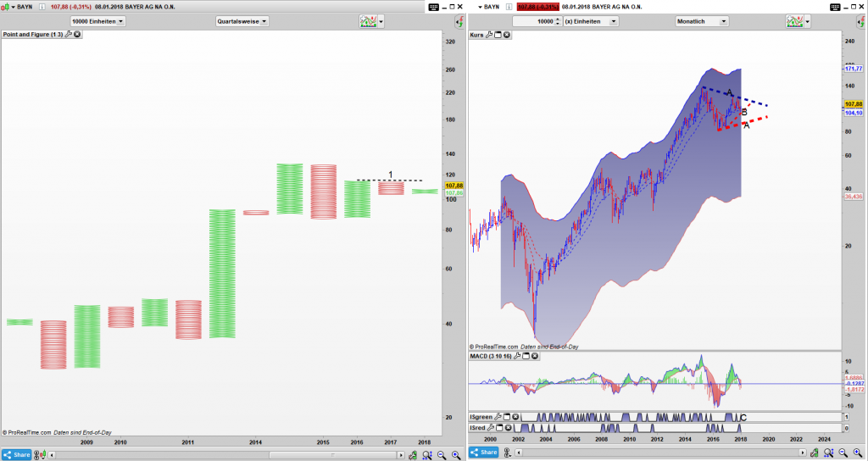Maximize the Kurs panel
The width and height of the screenshot is (868, 461).
498,35
